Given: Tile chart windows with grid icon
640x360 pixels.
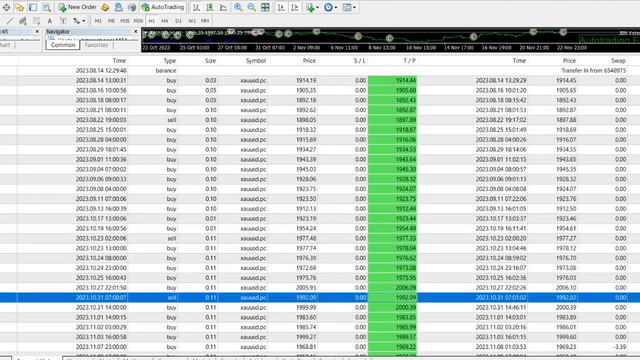Looking at the screenshot, I should [x=265, y=7].
